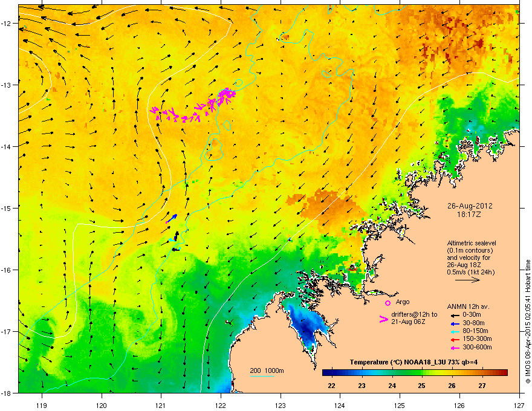
Task: Click the '18:17Z' time label
Action: pyautogui.click(x=469, y=215)
